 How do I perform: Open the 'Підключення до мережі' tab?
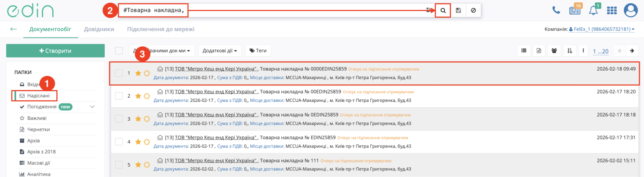(x=161, y=29)
